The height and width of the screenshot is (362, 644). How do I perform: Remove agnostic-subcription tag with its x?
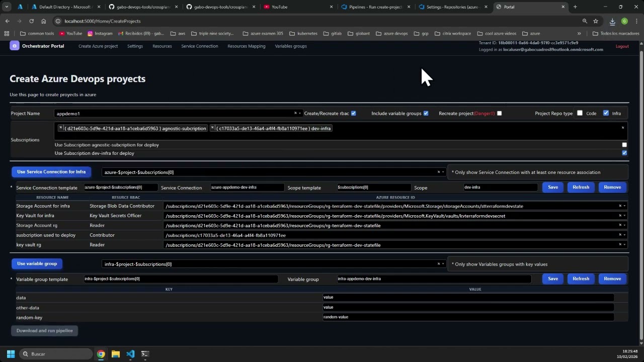click(61, 128)
